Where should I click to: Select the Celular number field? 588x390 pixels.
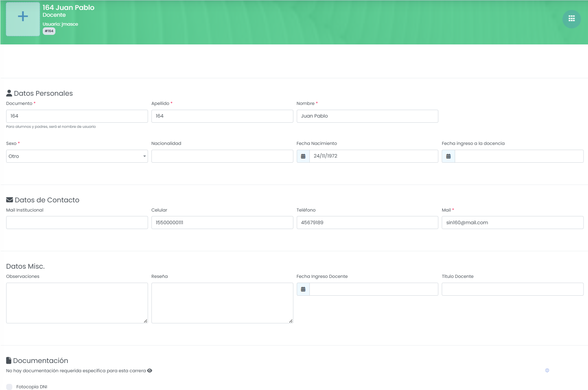pos(222,223)
